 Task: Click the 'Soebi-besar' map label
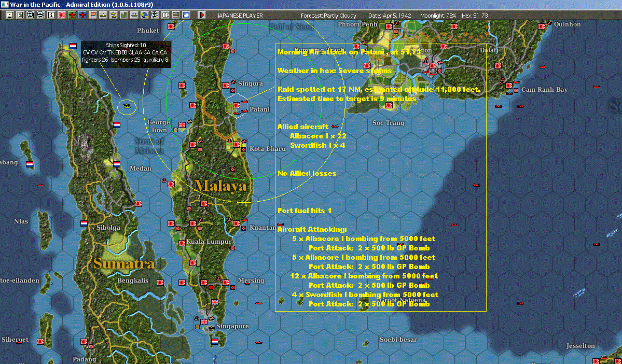coord(398,340)
